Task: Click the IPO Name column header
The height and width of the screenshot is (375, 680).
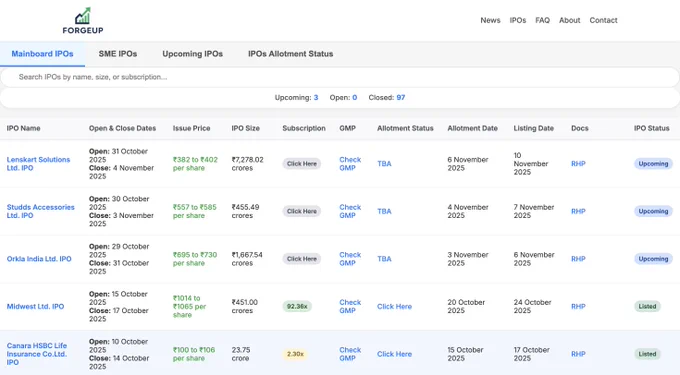Action: tap(23, 128)
